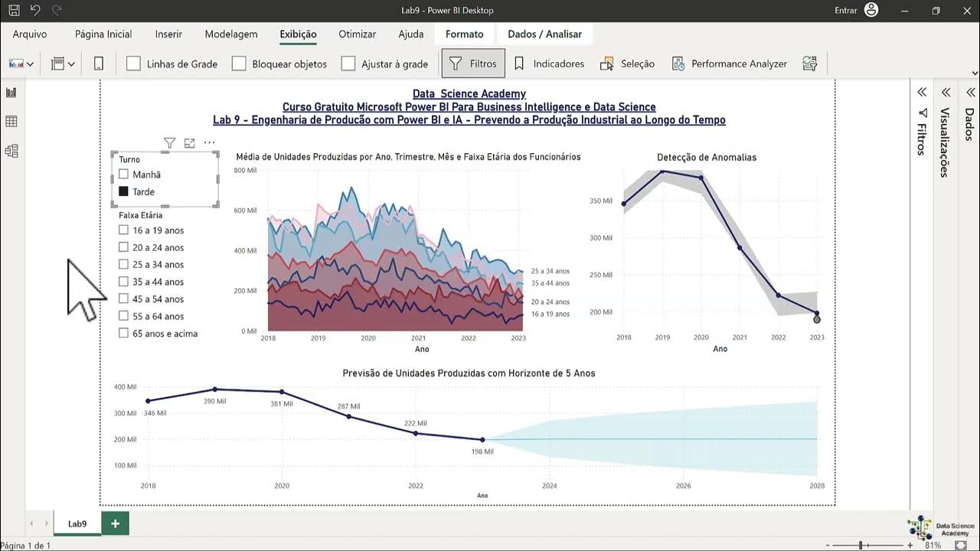Click the fit to page icon

point(961,546)
